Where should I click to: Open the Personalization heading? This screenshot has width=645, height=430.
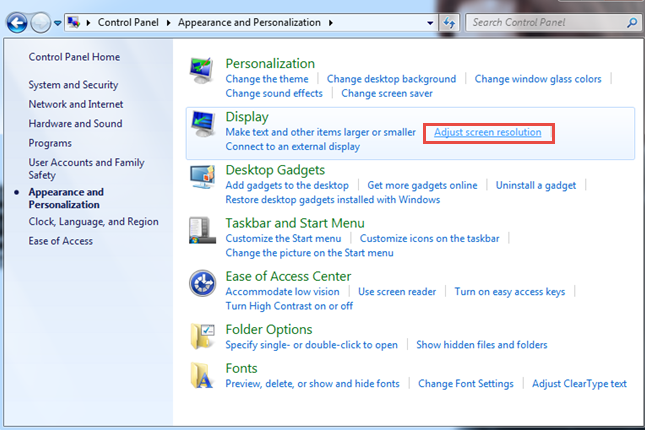pyautogui.click(x=270, y=63)
